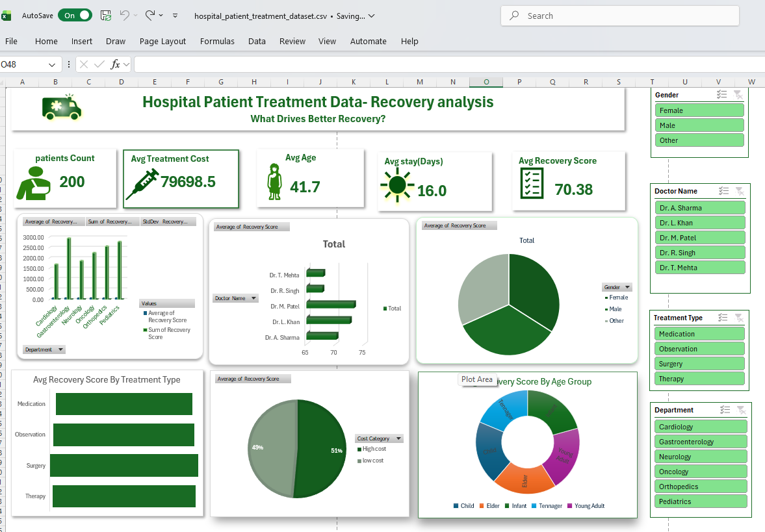Click the Undo arrow icon
Image resolution: width=765 pixels, height=532 pixels.
[125, 15]
